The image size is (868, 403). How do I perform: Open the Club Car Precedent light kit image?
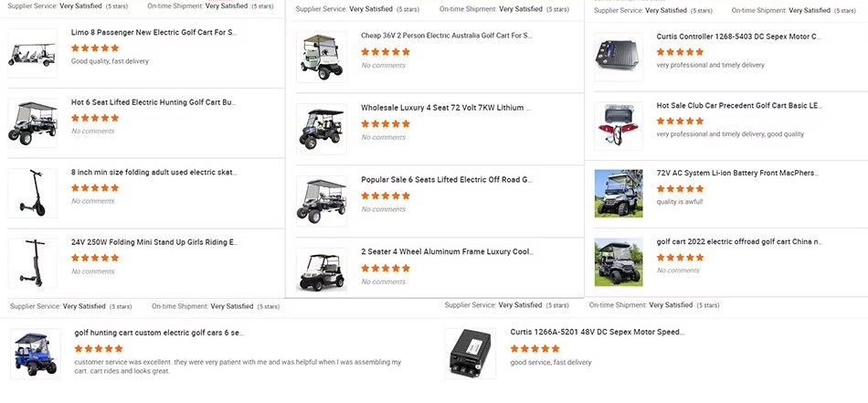tap(619, 126)
